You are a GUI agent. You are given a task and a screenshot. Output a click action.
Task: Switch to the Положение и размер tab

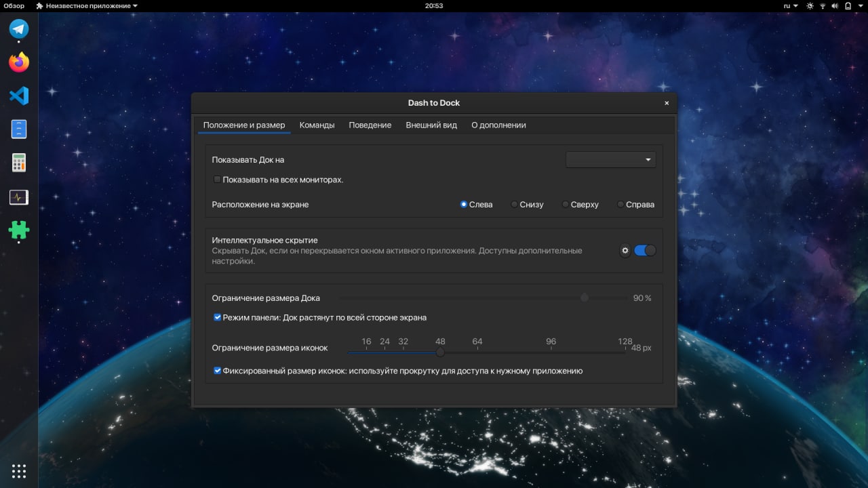pos(244,125)
